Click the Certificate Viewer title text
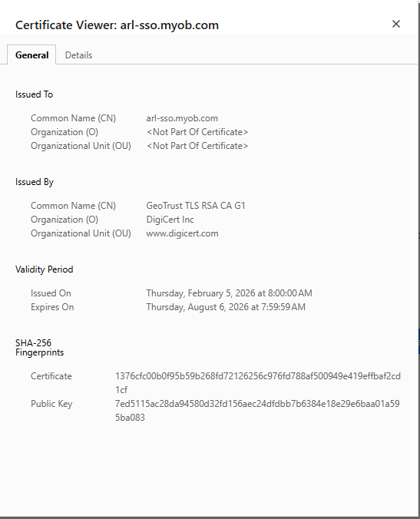 (117, 25)
